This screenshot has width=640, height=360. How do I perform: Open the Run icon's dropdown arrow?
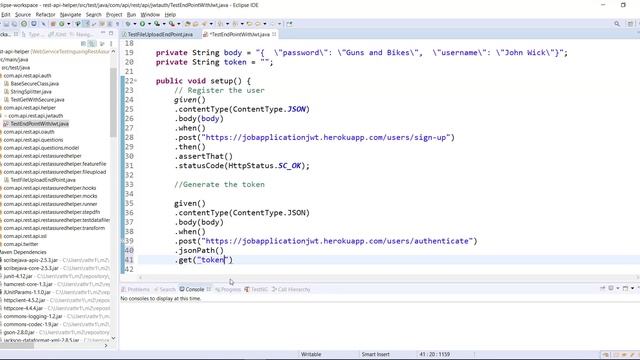pyautogui.click(x=149, y=24)
